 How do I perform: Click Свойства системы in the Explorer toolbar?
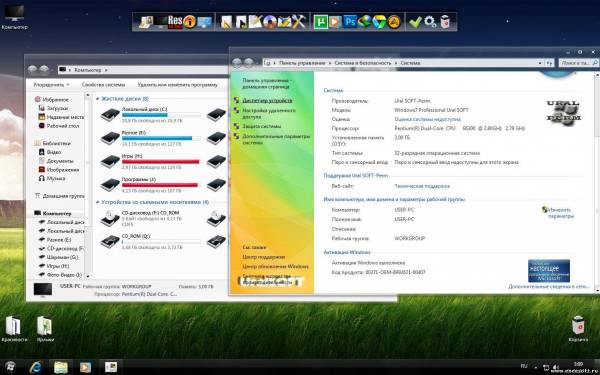[x=103, y=85]
